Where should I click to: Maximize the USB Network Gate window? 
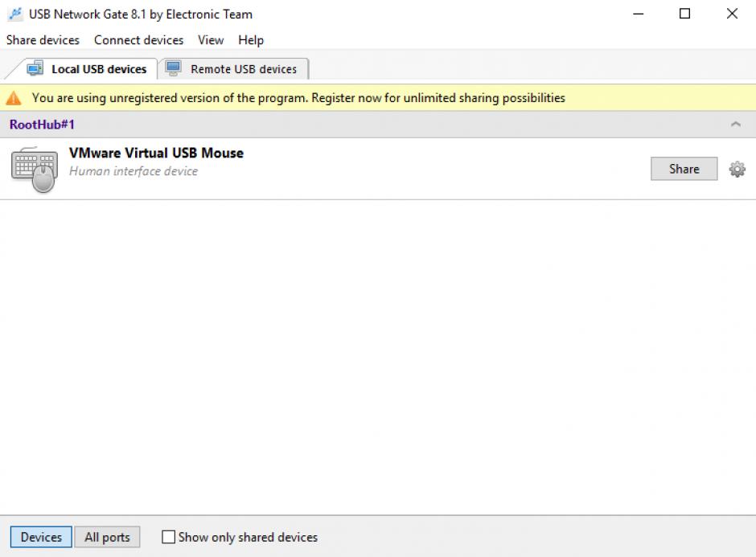[684, 14]
